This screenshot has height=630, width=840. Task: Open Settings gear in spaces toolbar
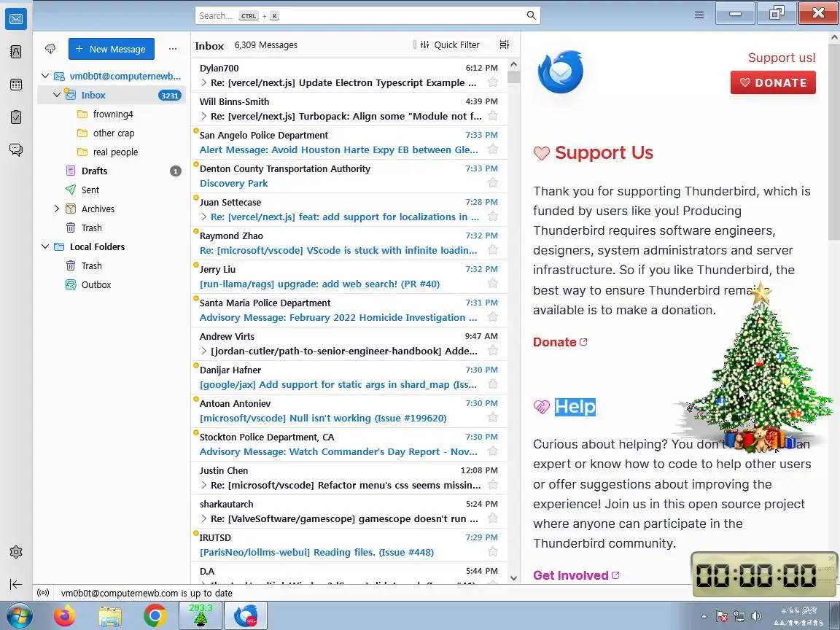(16, 552)
